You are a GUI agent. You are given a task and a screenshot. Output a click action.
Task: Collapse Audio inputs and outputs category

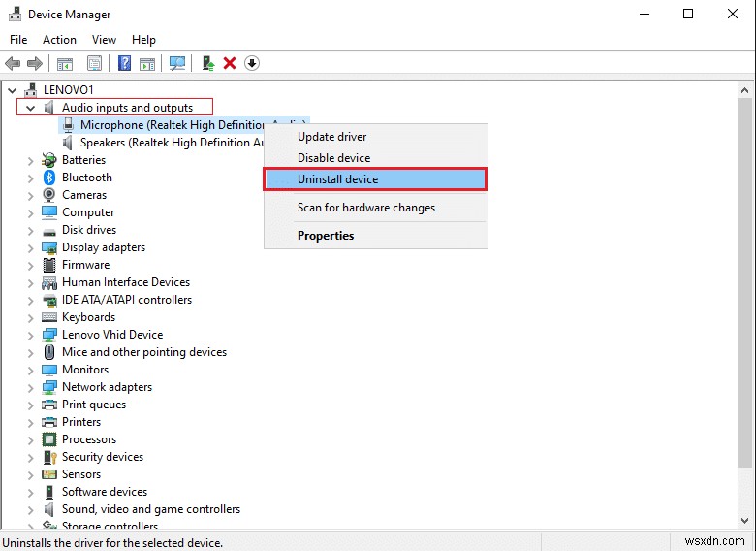coord(30,108)
